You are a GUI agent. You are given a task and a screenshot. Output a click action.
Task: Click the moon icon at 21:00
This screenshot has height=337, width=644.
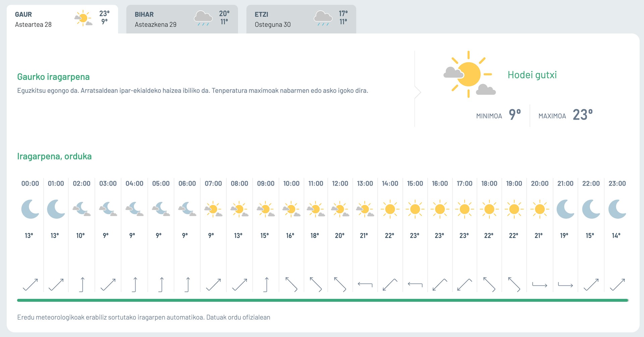pos(566,209)
